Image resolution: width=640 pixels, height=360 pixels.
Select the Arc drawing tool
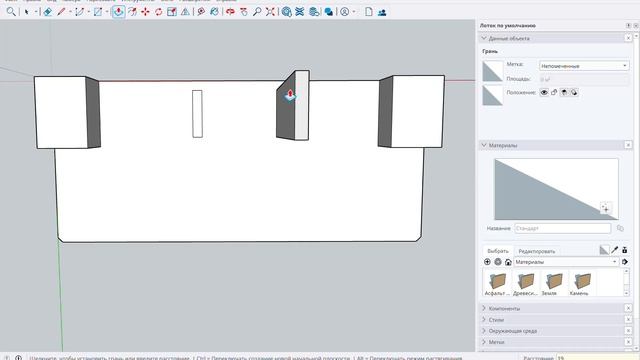click(x=80, y=12)
